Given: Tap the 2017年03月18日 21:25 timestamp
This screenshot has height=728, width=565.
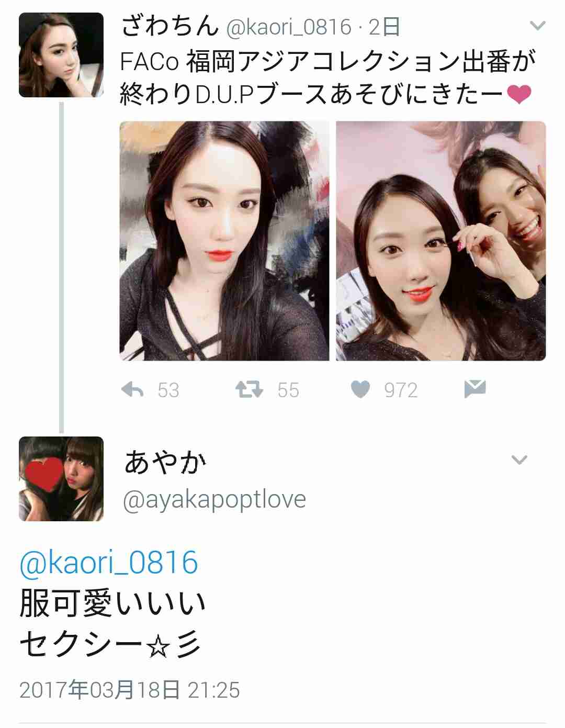Looking at the screenshot, I should pos(130,690).
